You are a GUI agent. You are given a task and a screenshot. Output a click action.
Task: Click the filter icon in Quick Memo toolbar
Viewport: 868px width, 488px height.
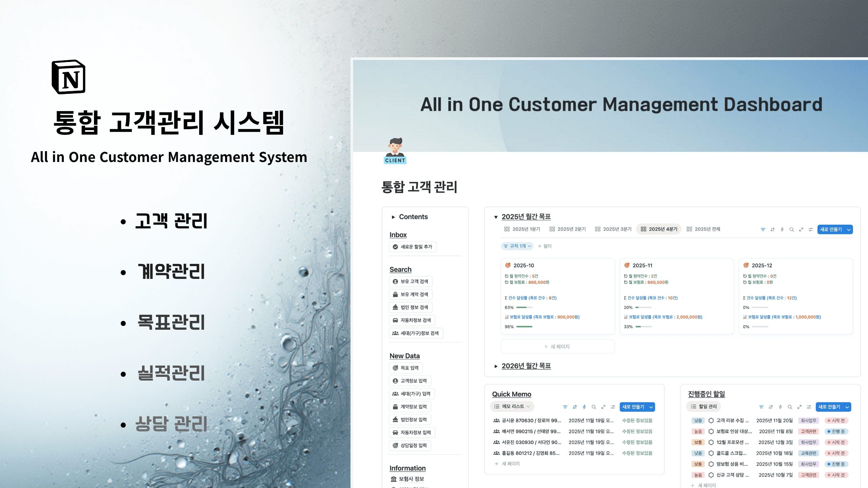(x=565, y=407)
